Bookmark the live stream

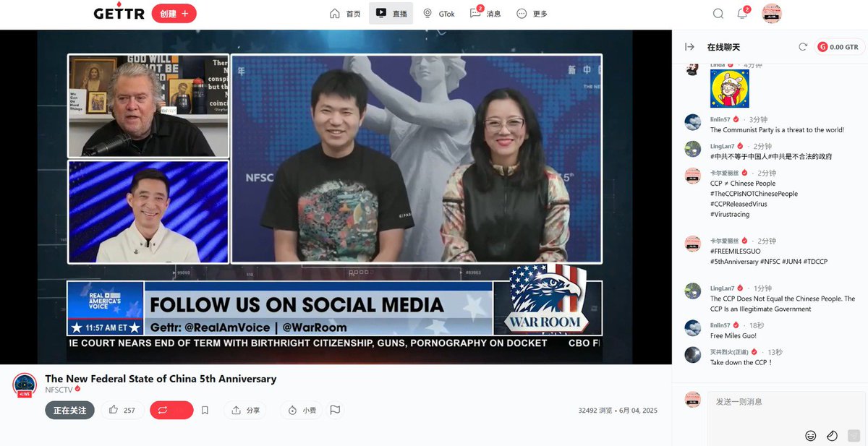205,411
